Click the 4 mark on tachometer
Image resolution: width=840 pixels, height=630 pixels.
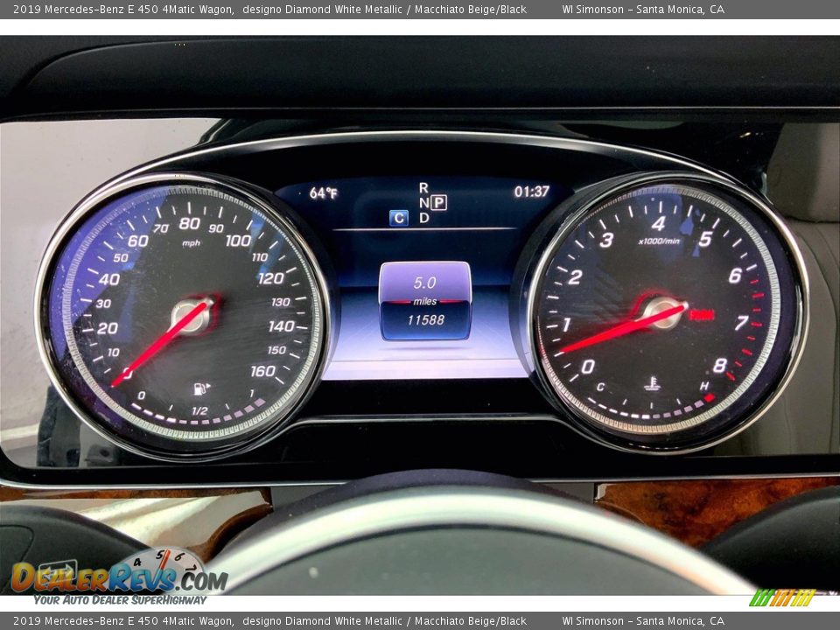click(x=658, y=223)
